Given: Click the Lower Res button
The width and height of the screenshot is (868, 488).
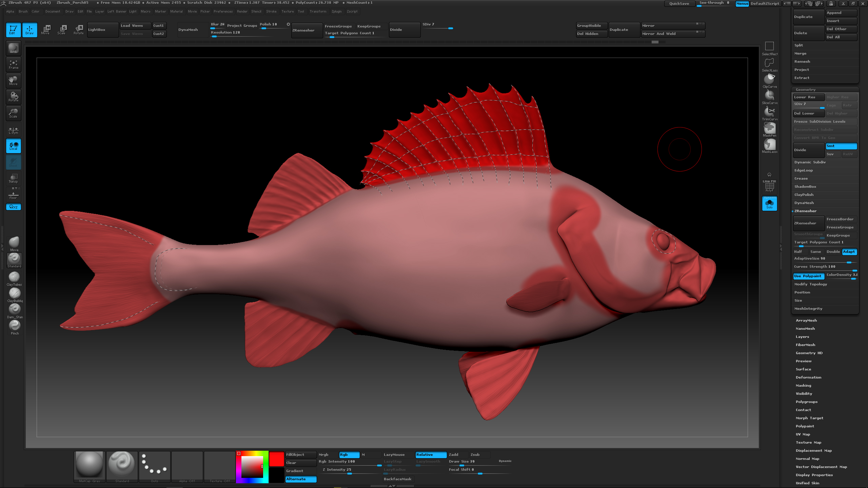Looking at the screenshot, I should [x=809, y=97].
